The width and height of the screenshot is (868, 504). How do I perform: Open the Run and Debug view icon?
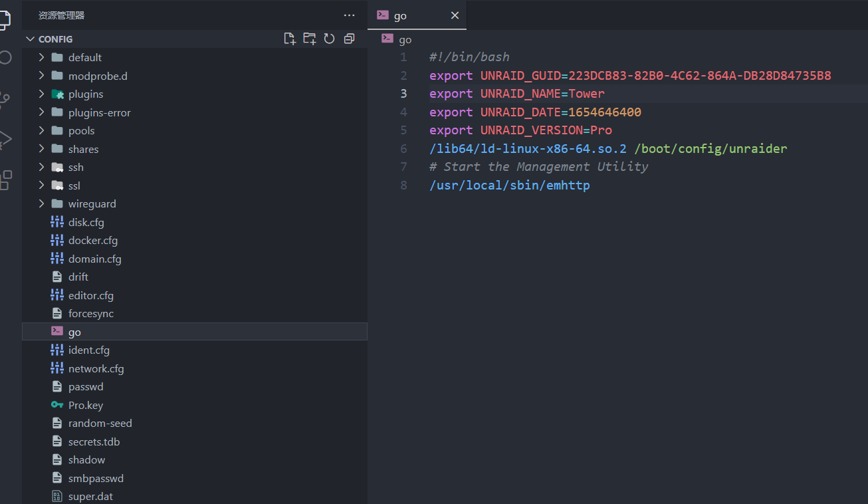pyautogui.click(x=5, y=140)
